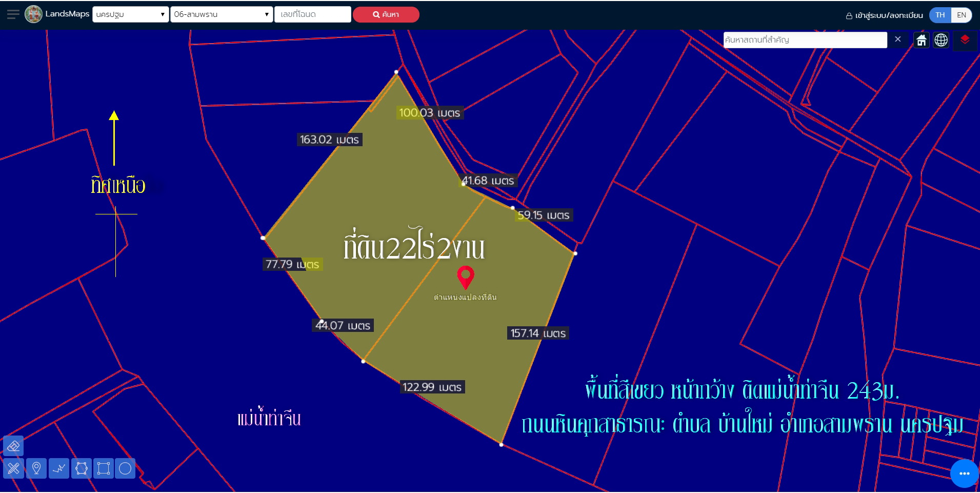The image size is (980, 493).
Task: Open the เข้าสู่ระบบ/ลงทะเบียน login link
Action: click(884, 15)
